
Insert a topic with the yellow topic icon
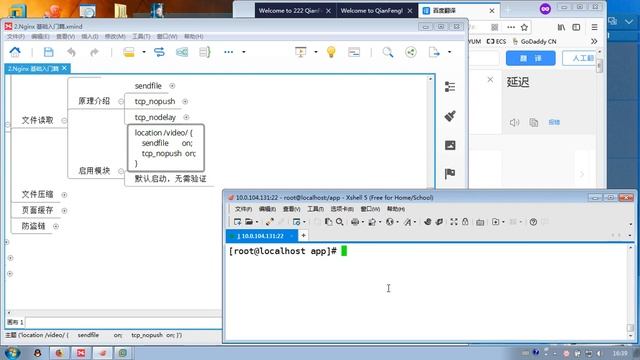pyautogui.click(x=129, y=52)
